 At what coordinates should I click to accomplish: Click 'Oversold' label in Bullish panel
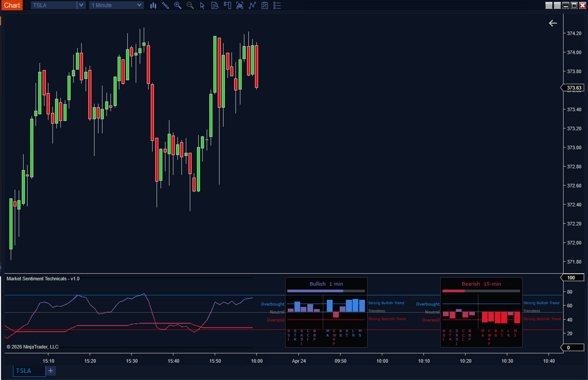(275, 320)
